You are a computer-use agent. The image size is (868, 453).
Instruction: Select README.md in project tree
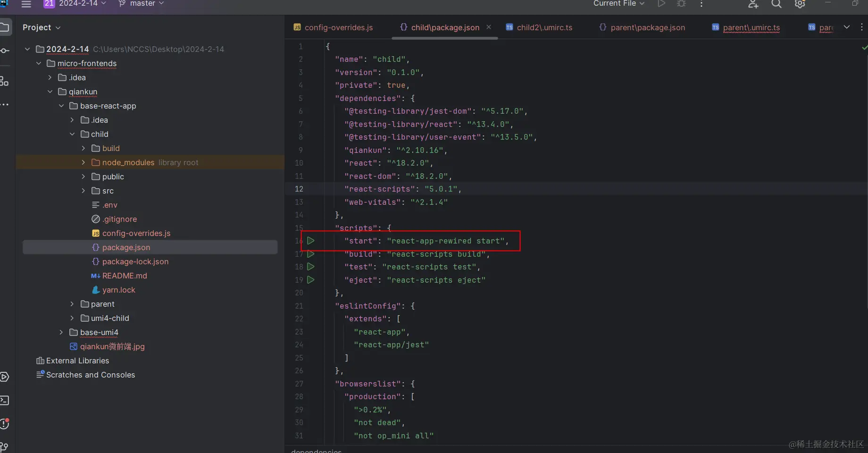[x=125, y=276]
